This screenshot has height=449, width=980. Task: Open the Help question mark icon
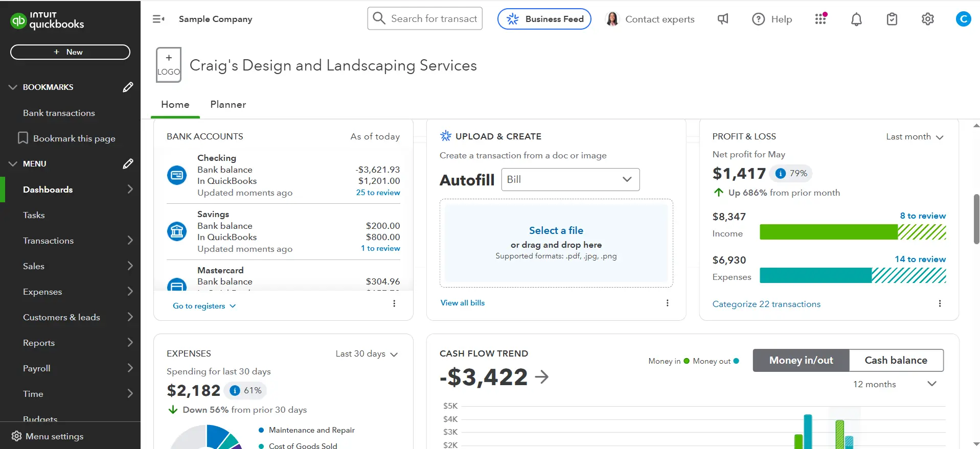coord(759,19)
